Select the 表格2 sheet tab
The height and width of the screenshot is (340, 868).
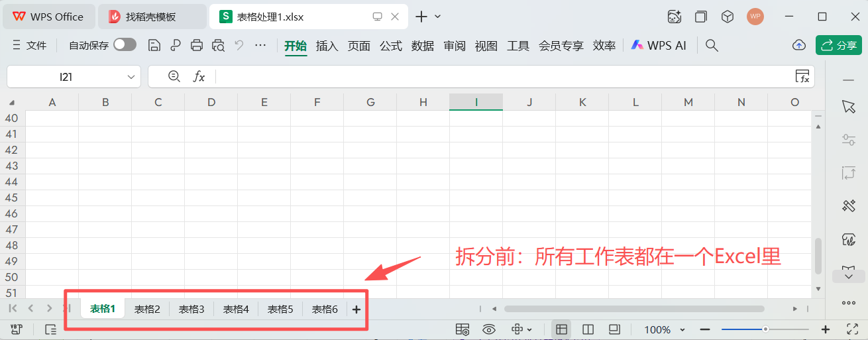(x=147, y=309)
